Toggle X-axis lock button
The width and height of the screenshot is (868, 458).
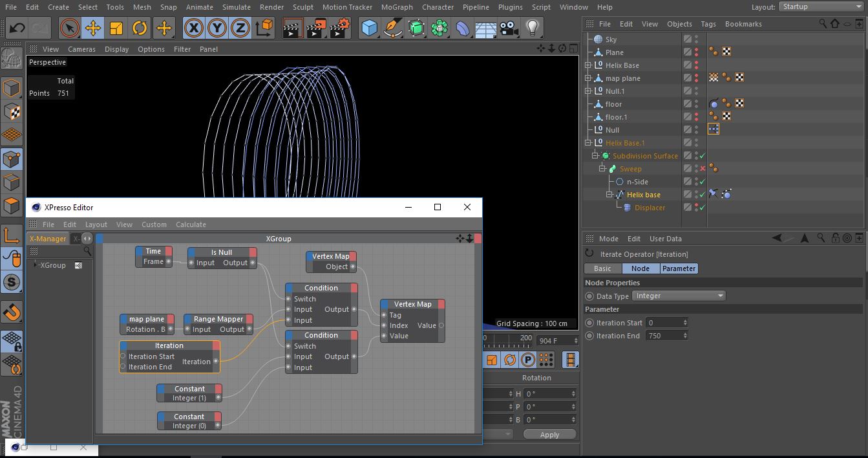(x=193, y=28)
